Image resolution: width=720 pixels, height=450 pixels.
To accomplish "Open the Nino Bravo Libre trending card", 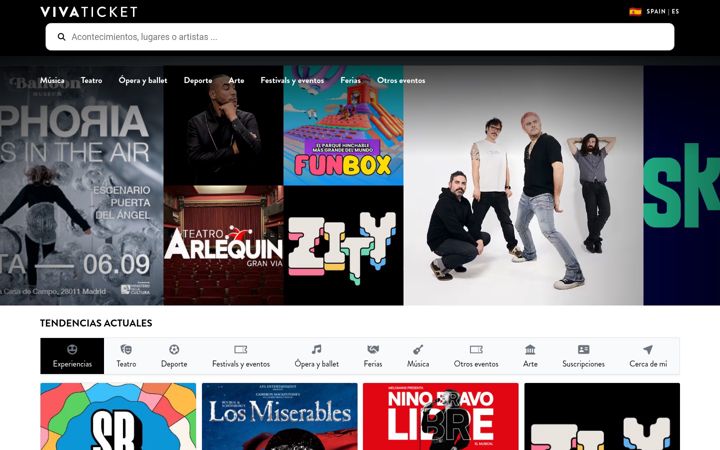I will click(x=441, y=416).
